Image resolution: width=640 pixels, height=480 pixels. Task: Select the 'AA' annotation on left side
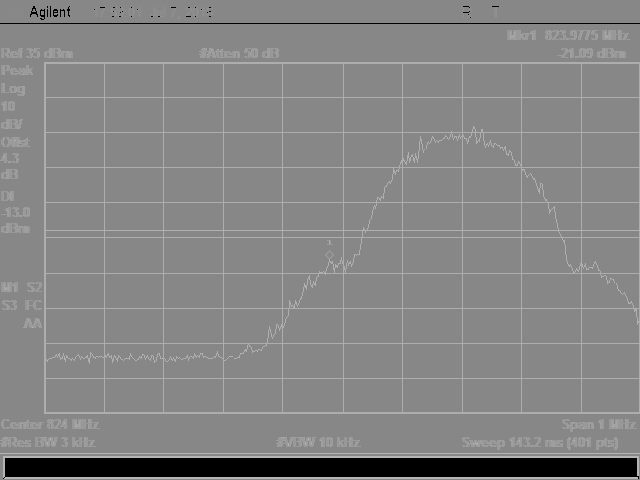tap(32, 323)
